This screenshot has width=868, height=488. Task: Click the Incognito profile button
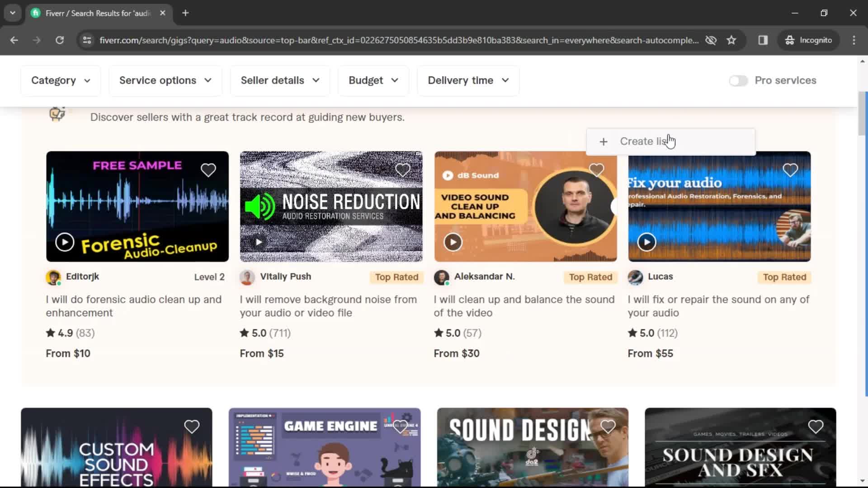click(809, 40)
